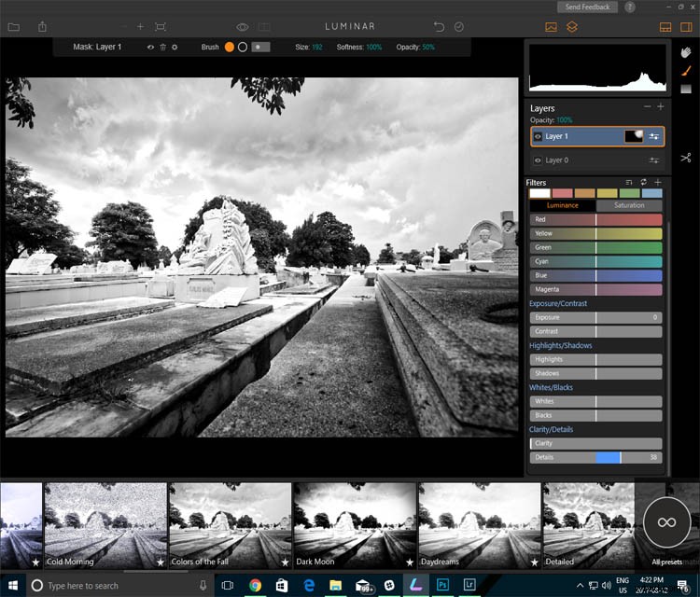This screenshot has height=597, width=700.
Task: Select the Brush mask tool
Action: [x=686, y=71]
